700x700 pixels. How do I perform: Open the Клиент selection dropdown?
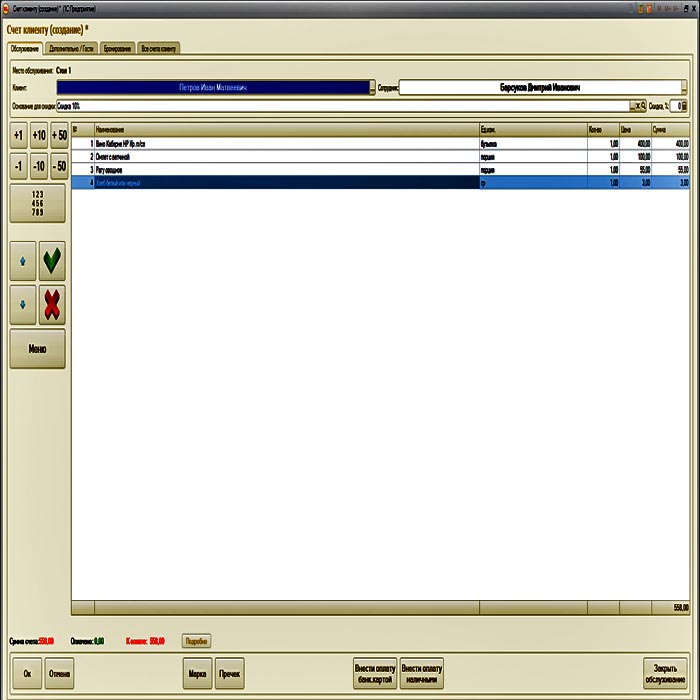[x=372, y=87]
